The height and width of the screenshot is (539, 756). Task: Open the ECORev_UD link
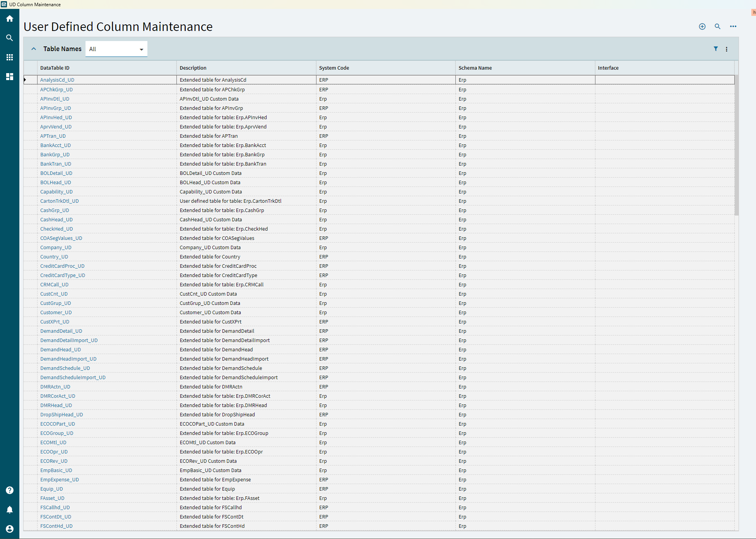(x=54, y=461)
